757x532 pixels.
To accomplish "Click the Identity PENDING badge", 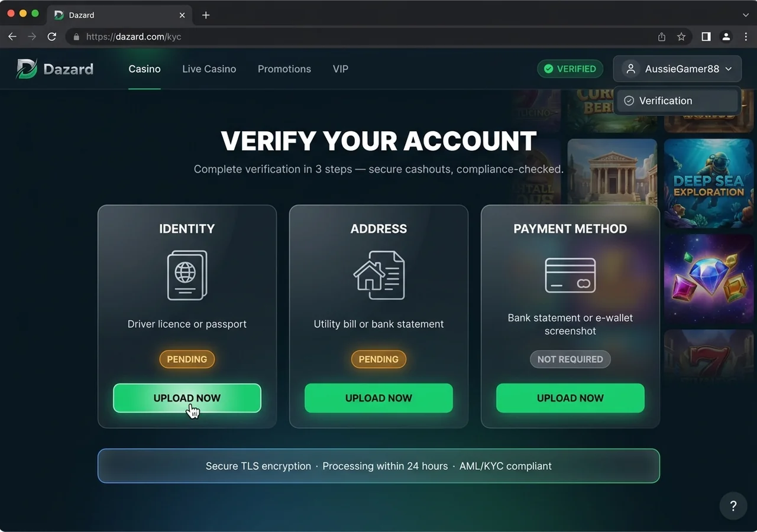I will (x=187, y=359).
